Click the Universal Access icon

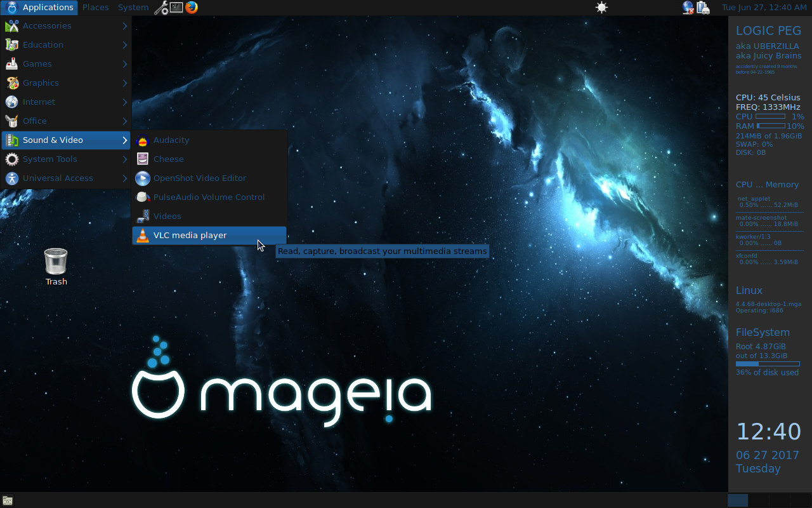point(11,178)
